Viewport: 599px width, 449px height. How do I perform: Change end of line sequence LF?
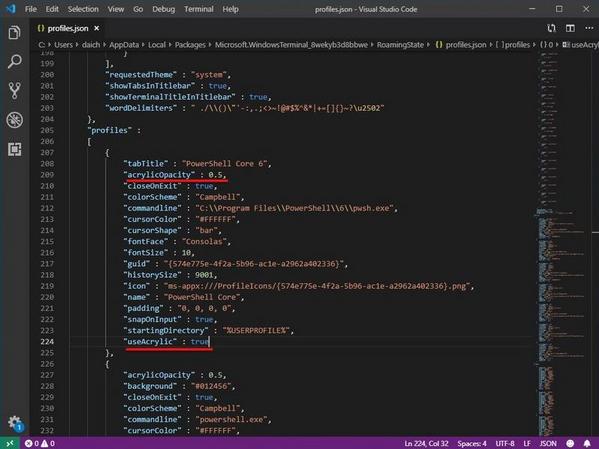point(527,443)
